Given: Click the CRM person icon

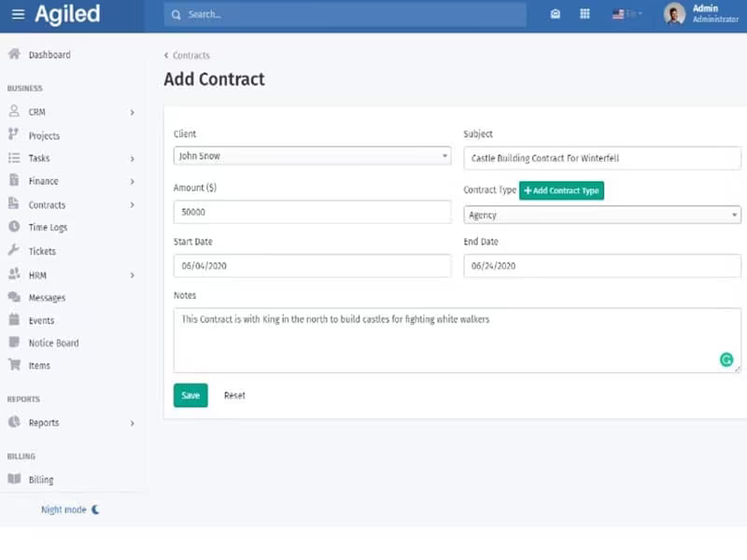Looking at the screenshot, I should (14, 111).
